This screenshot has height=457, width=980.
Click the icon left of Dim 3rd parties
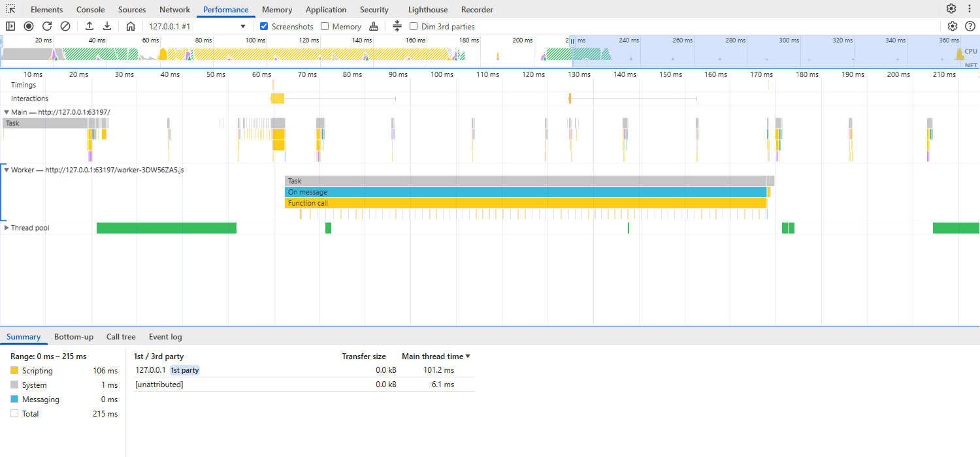(397, 26)
